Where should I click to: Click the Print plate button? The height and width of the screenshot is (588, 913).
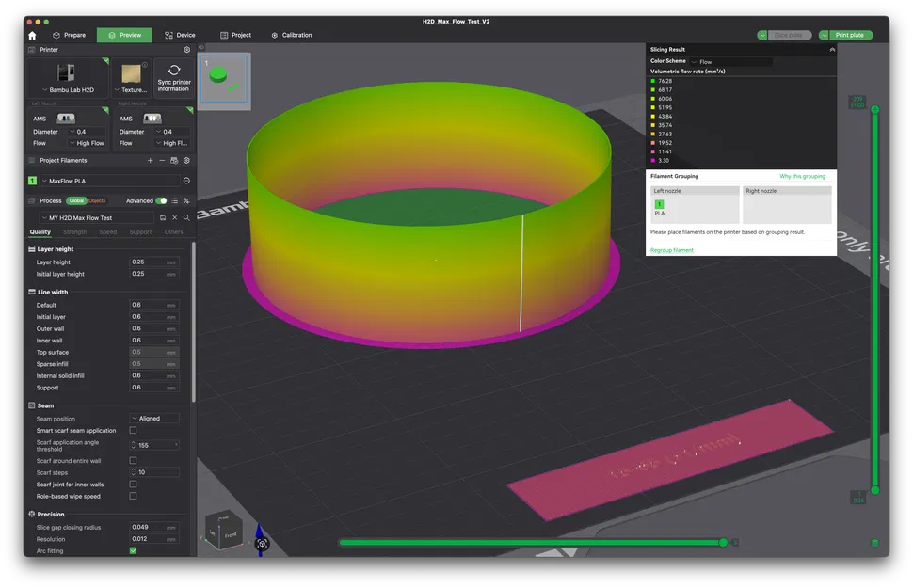(x=848, y=35)
